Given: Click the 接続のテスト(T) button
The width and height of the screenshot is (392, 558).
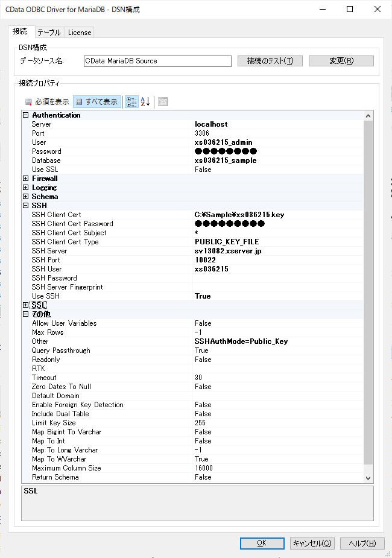Looking at the screenshot, I should point(270,61).
